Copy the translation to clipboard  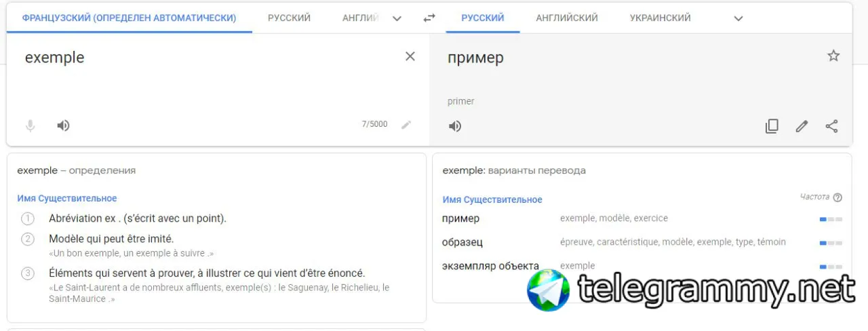772,126
